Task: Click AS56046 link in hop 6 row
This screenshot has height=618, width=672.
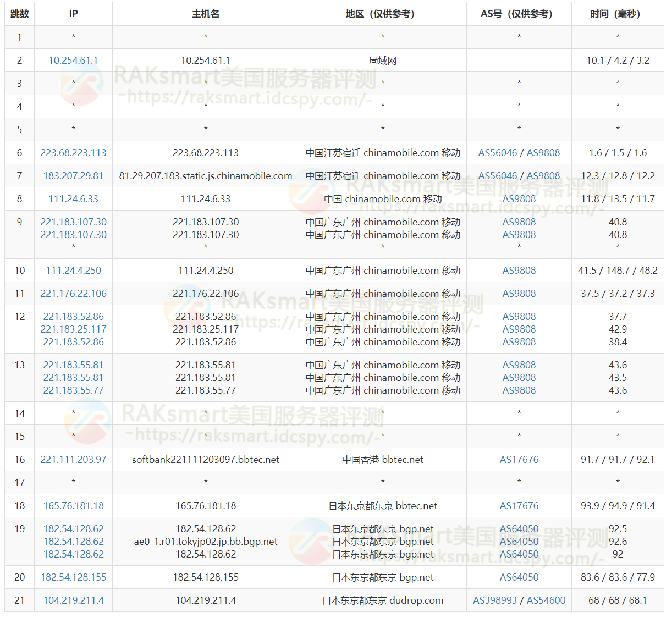Action: coord(498,153)
